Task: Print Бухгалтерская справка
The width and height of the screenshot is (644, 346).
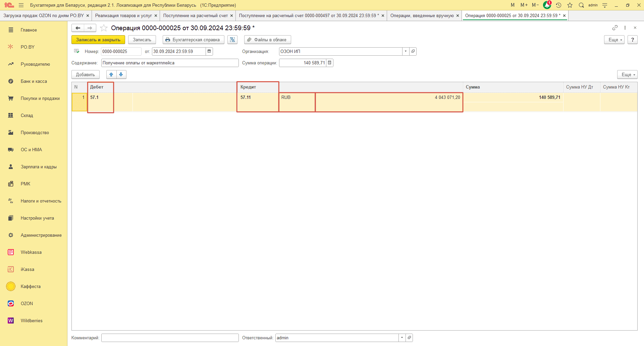Action: coord(193,40)
